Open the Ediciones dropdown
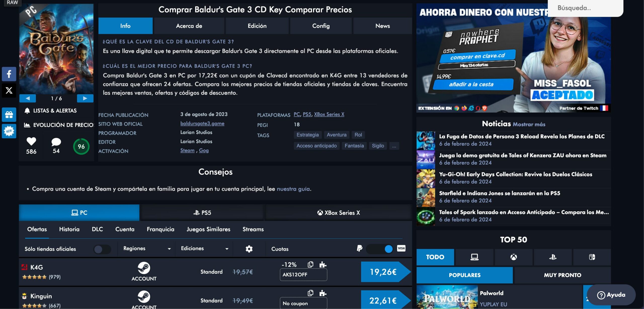This screenshot has height=309, width=644. [204, 249]
